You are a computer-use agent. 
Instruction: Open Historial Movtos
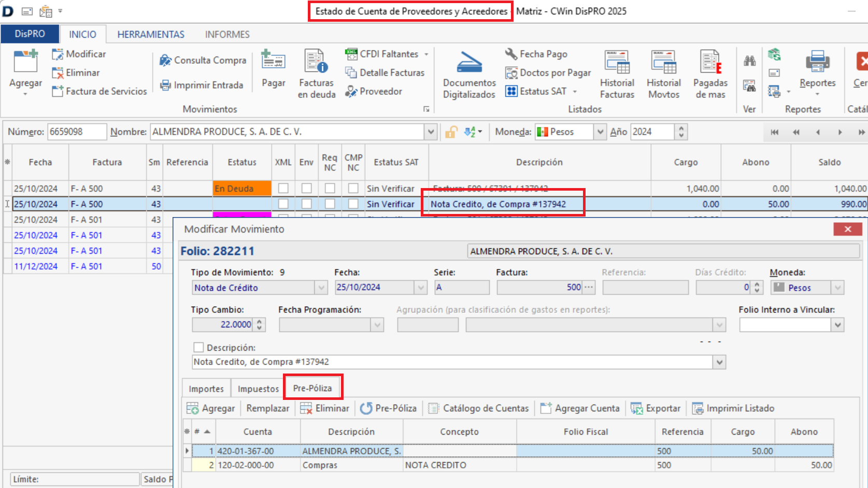(664, 74)
